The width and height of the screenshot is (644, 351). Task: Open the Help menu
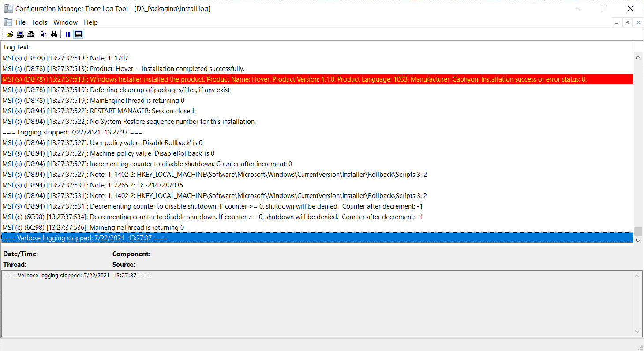point(91,22)
